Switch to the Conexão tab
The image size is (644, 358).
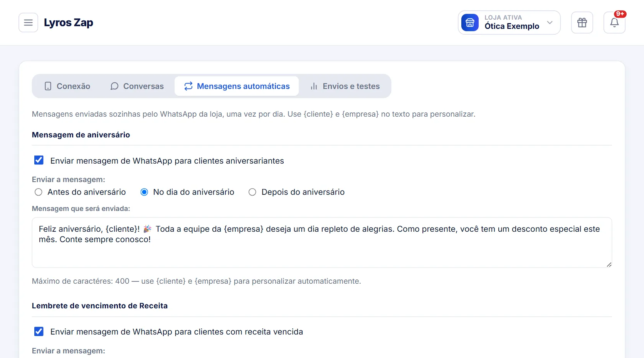tap(67, 86)
